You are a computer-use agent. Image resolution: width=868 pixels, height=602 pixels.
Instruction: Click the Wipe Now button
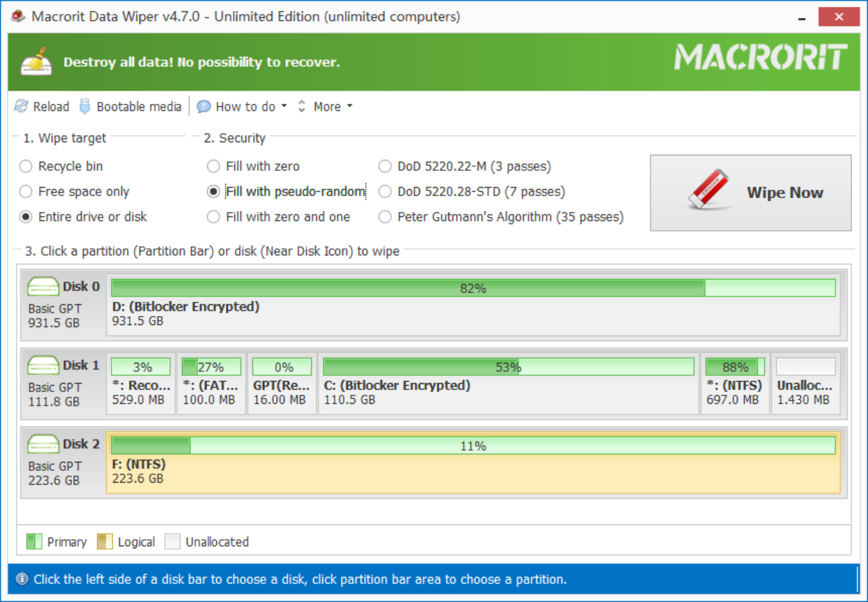(751, 193)
